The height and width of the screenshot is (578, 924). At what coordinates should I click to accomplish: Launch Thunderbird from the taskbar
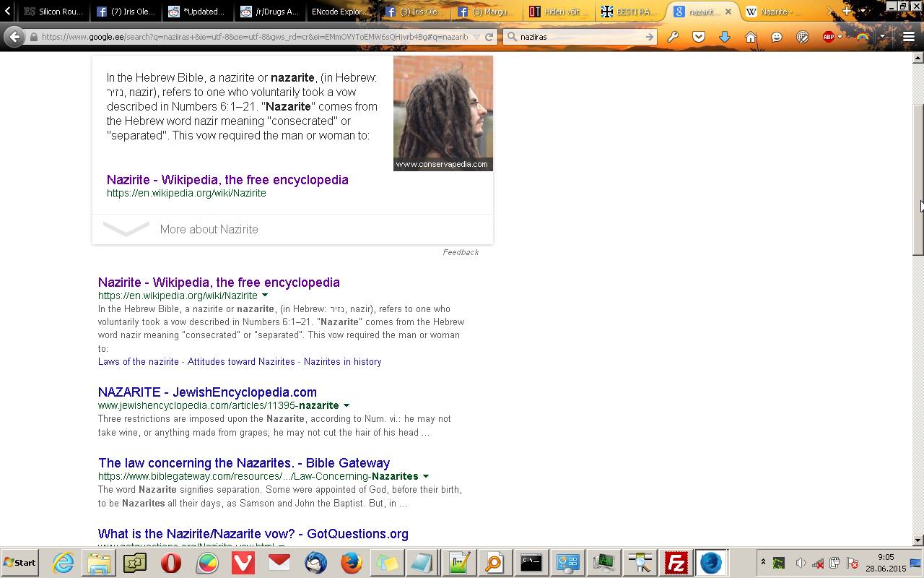[x=315, y=562]
